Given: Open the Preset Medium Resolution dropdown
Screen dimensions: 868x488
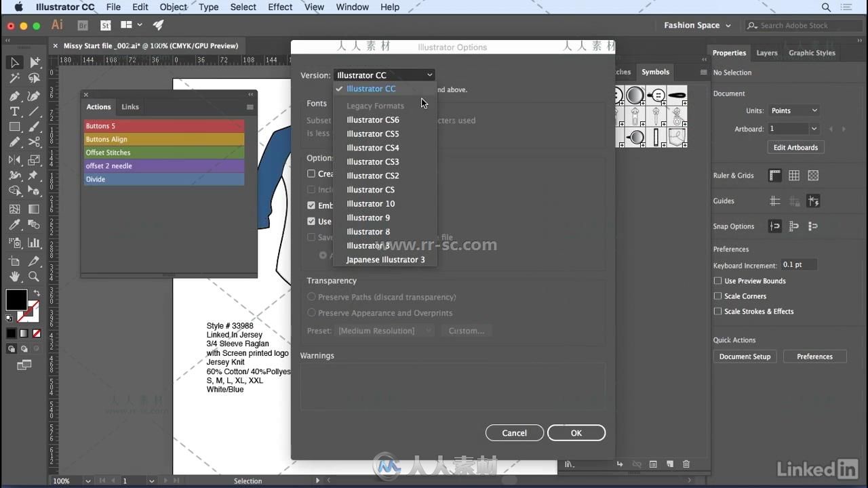Looking at the screenshot, I should pos(384,331).
